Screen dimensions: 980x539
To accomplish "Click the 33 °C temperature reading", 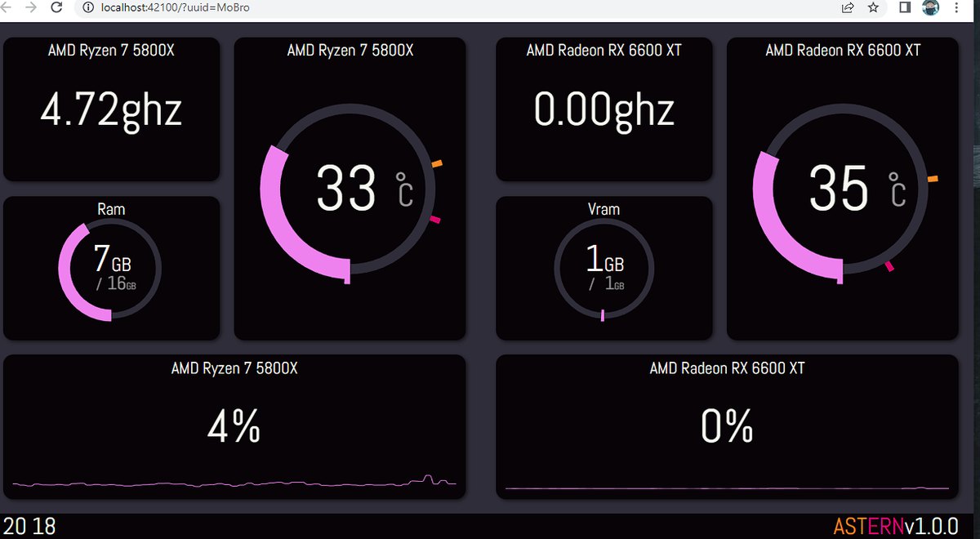I will (364, 189).
